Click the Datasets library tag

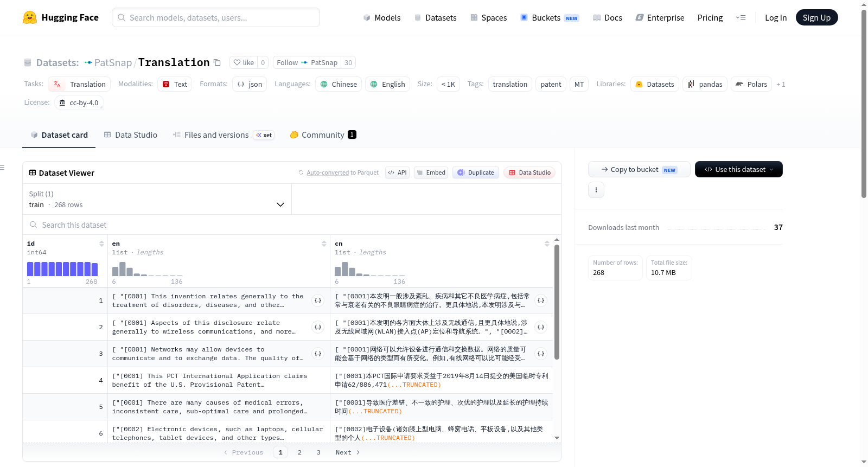click(655, 84)
